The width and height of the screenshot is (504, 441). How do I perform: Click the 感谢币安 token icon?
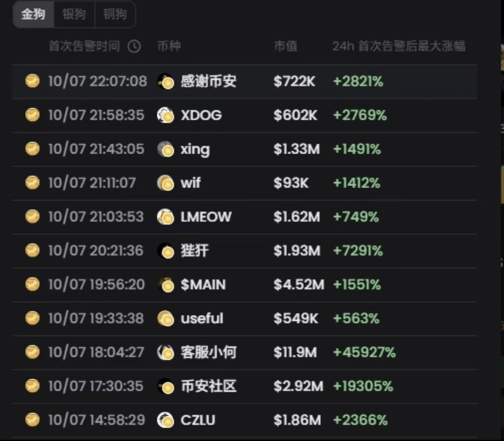coord(165,81)
